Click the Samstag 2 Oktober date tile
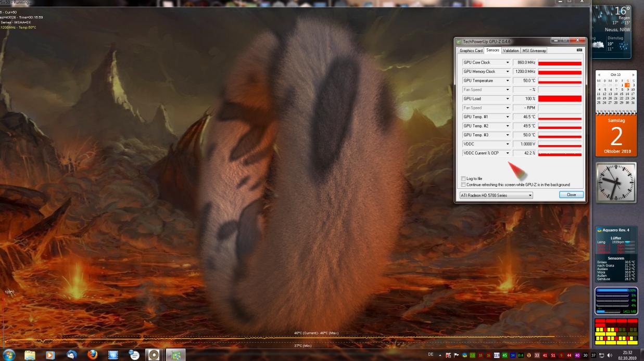 (x=615, y=136)
